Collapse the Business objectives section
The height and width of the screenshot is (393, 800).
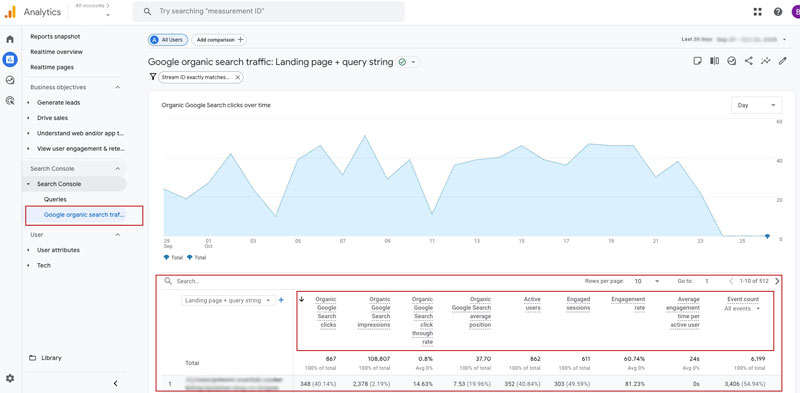pyautogui.click(x=117, y=87)
